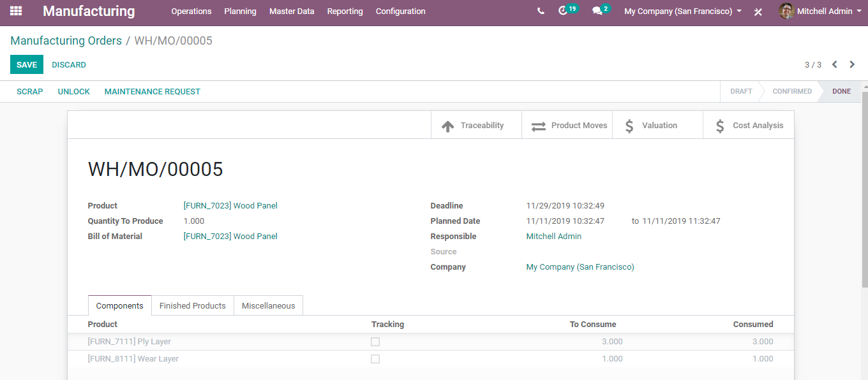868x380 pixels.
Task: Switch to the Miscellaneous tab
Action: (x=268, y=305)
